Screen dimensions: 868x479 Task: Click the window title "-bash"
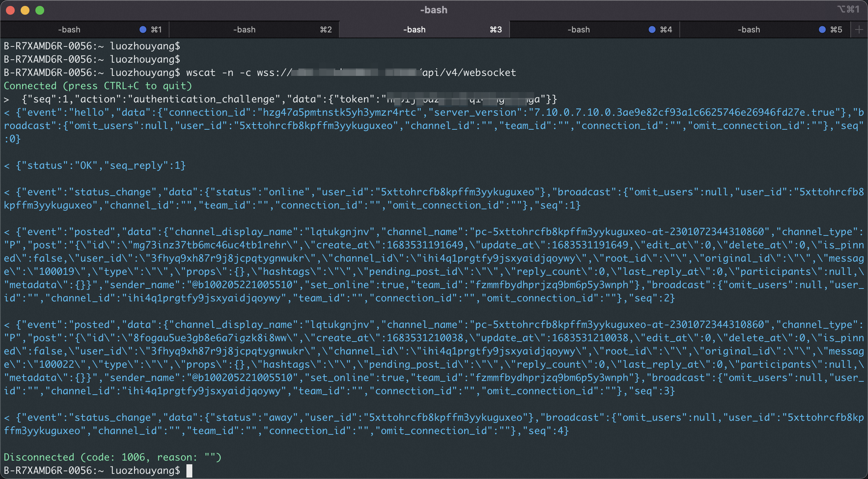click(x=434, y=10)
